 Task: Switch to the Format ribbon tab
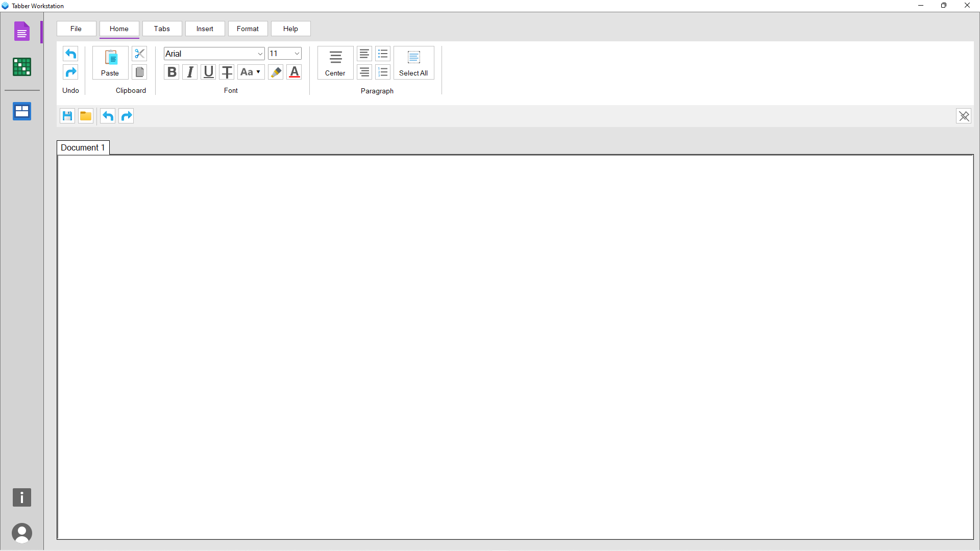click(x=248, y=29)
